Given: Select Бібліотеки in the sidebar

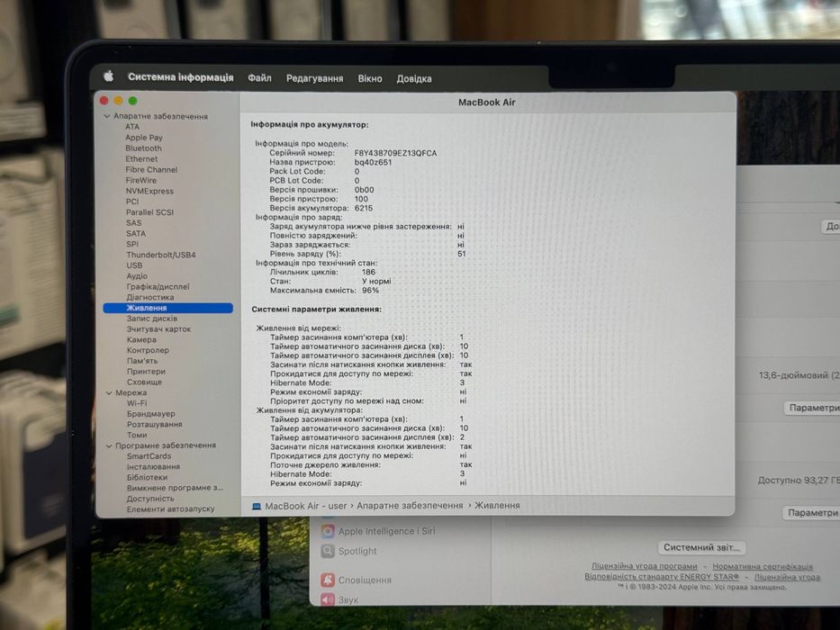Looking at the screenshot, I should [x=148, y=477].
